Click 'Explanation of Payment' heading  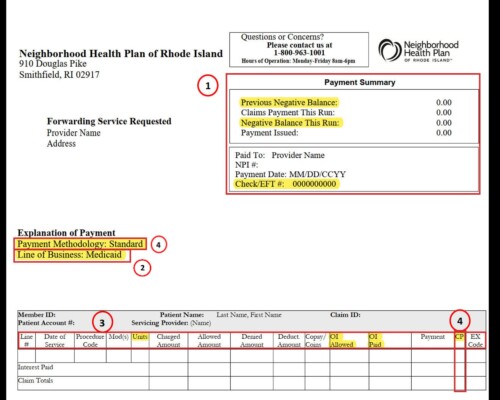tap(66, 233)
